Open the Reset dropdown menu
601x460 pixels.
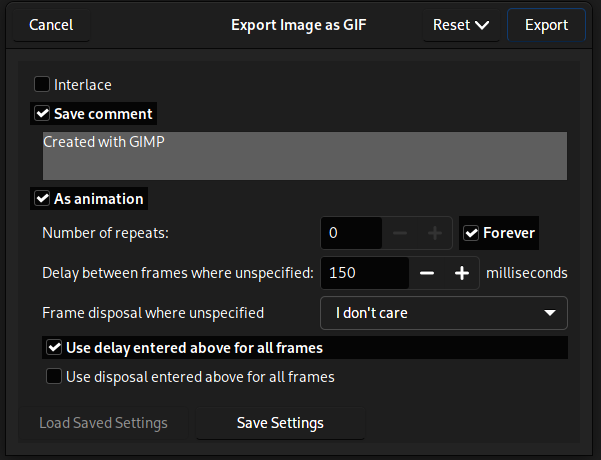click(460, 25)
